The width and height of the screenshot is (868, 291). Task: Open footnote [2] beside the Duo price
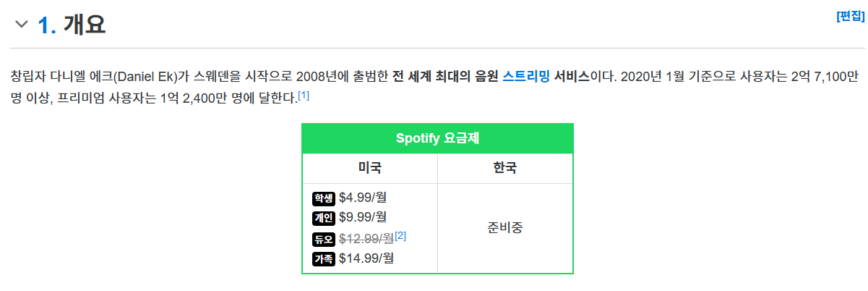point(400,235)
